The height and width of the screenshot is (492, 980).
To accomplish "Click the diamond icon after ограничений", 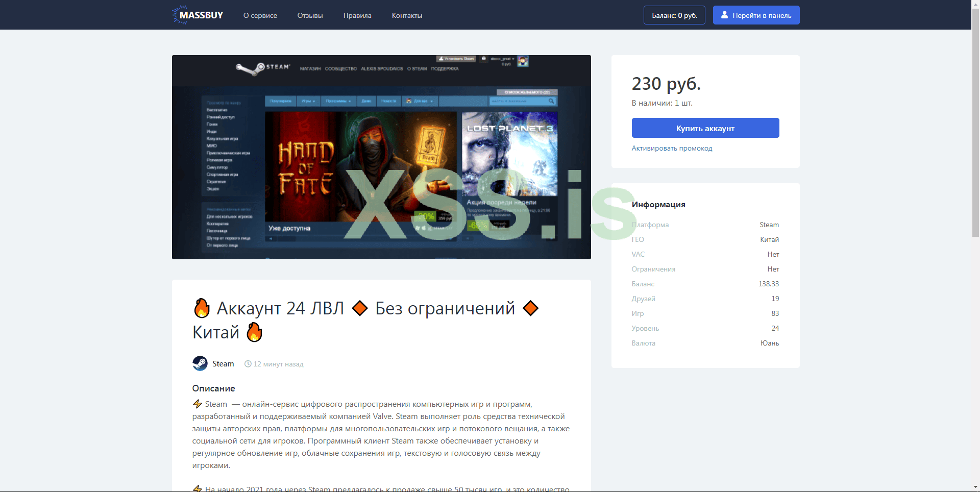I will 531,308.
